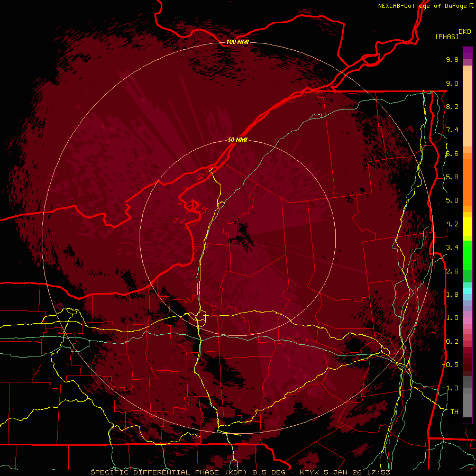476x476 pixels.
Task: Click the 7.4 scale value
Action: [452, 130]
